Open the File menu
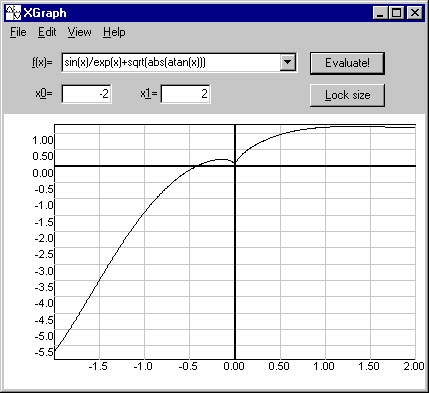This screenshot has width=429, height=393. [x=18, y=32]
